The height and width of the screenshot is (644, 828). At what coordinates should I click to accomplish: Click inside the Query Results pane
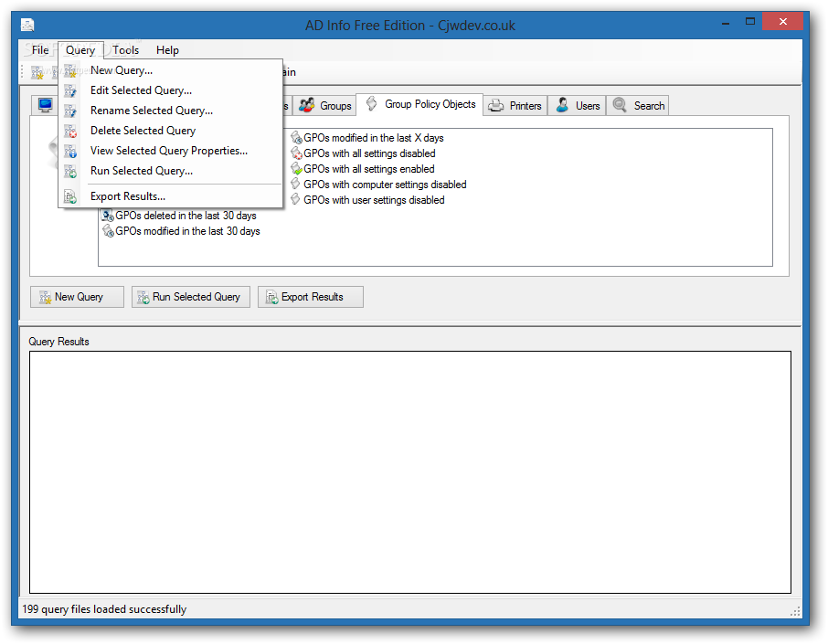410,472
